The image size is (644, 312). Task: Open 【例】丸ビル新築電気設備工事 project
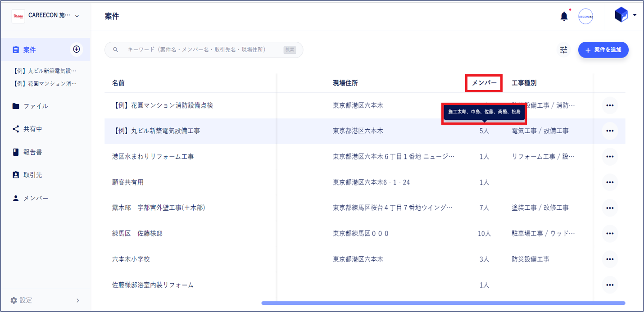tap(156, 131)
